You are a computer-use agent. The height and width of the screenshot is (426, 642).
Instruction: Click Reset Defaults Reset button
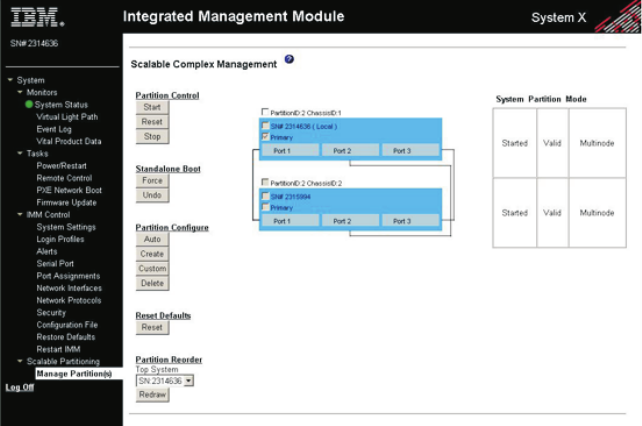[152, 328]
